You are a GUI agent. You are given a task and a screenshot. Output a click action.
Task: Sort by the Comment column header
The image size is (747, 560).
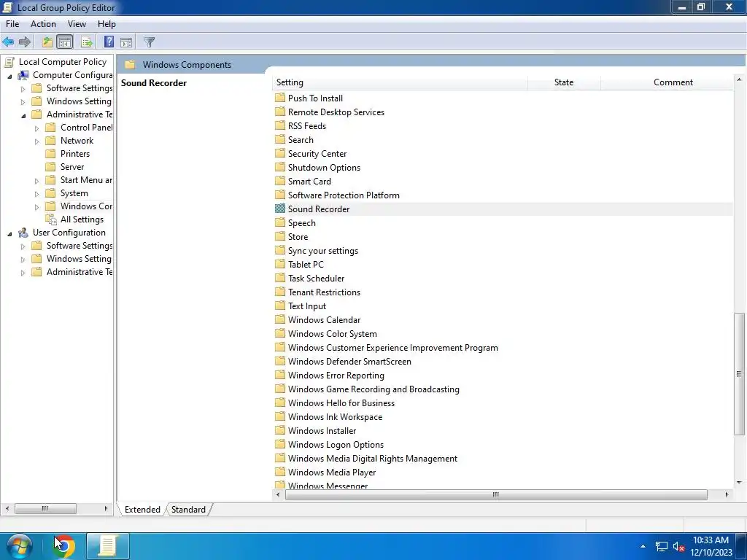[x=667, y=82]
